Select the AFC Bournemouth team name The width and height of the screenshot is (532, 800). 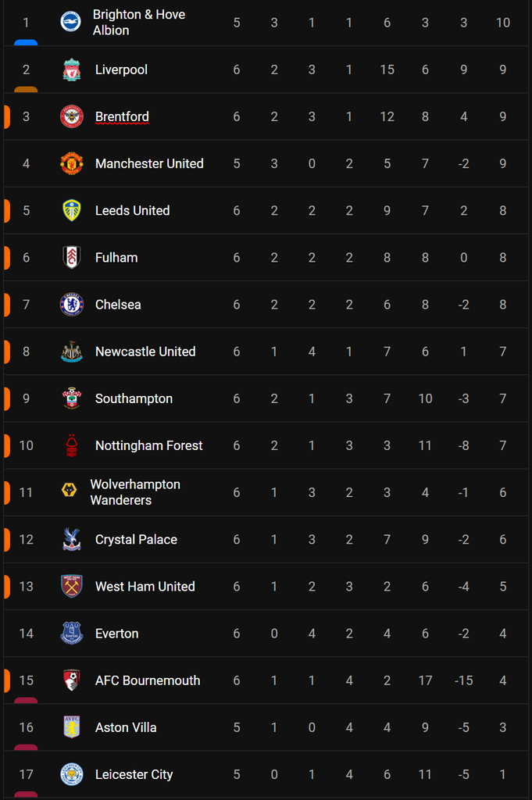[147, 680]
